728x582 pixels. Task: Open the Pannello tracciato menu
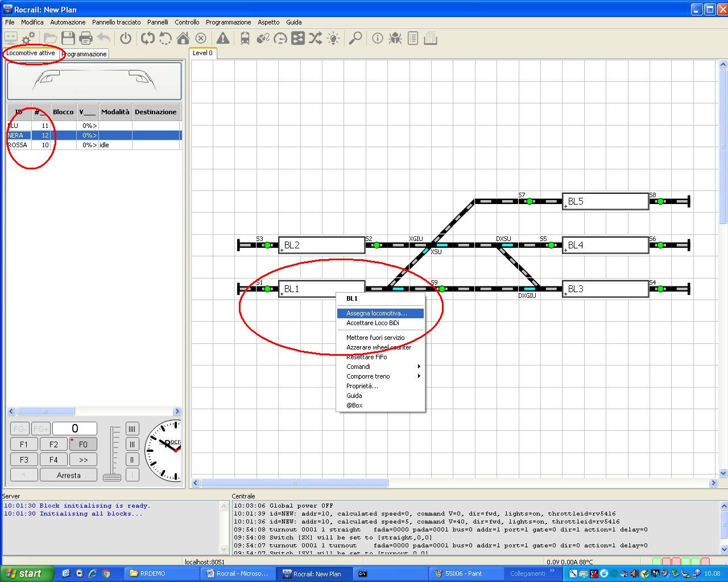pos(116,22)
